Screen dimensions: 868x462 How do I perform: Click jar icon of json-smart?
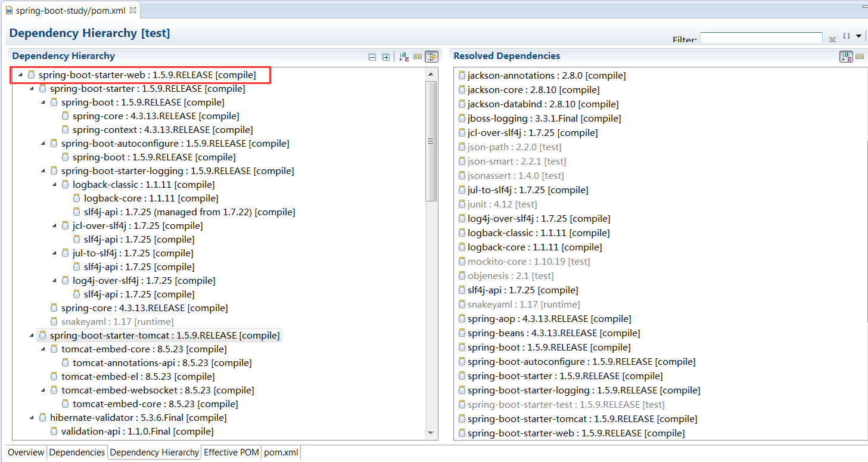click(x=462, y=162)
